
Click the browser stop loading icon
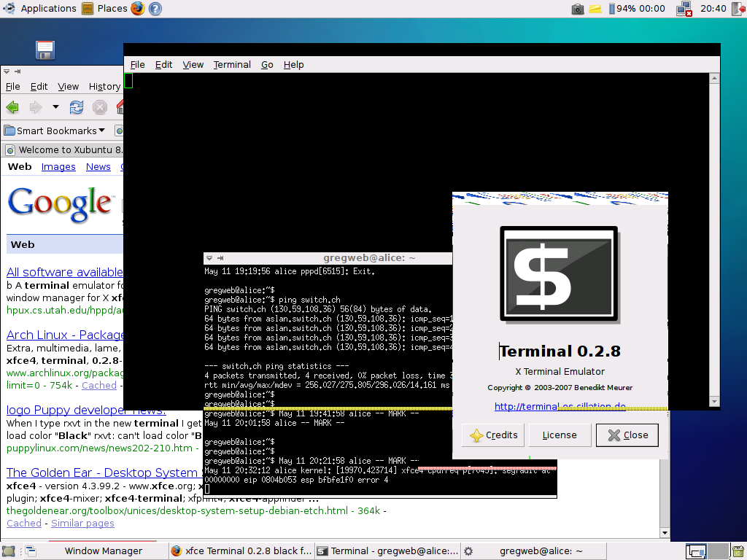[100, 107]
